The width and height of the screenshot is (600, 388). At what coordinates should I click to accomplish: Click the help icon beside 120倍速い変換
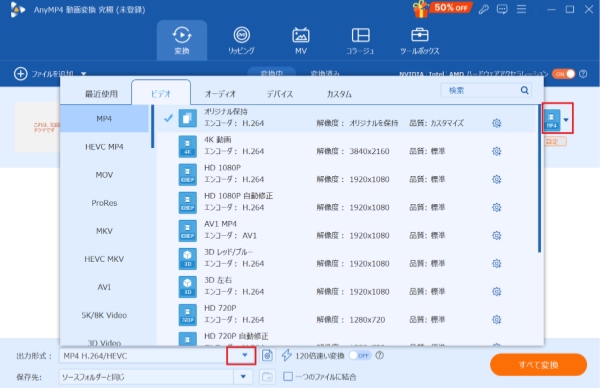[x=379, y=355]
